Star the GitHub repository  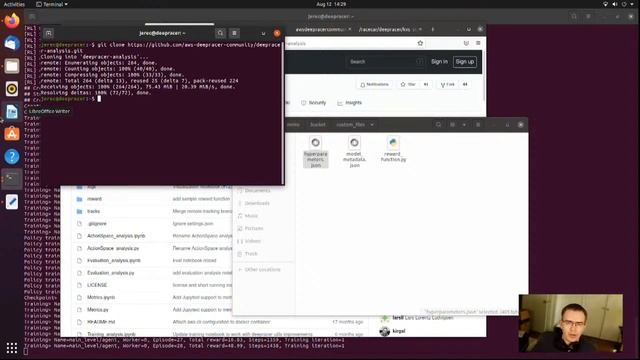(x=408, y=84)
